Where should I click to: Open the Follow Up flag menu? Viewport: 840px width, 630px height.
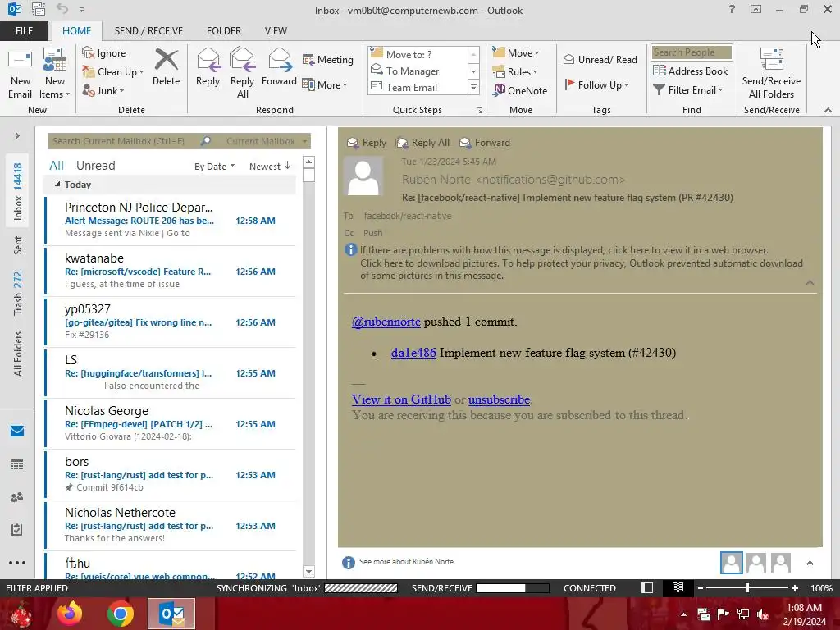click(x=597, y=84)
